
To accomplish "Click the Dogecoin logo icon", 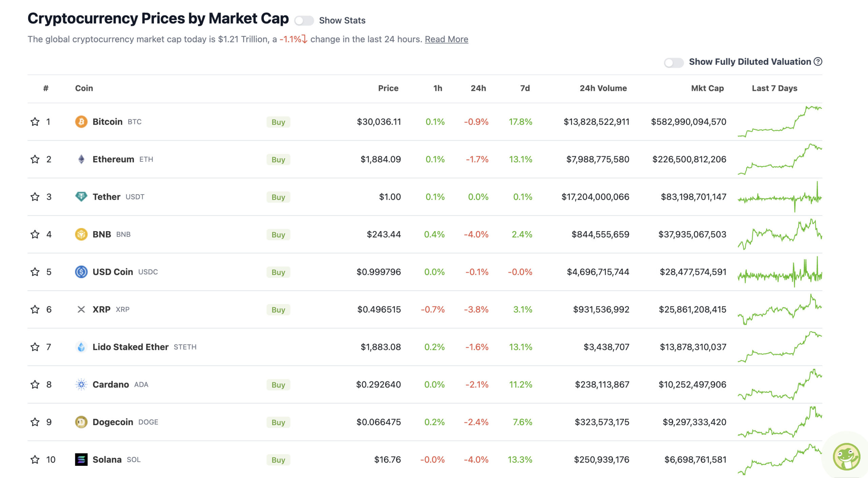I will point(81,422).
